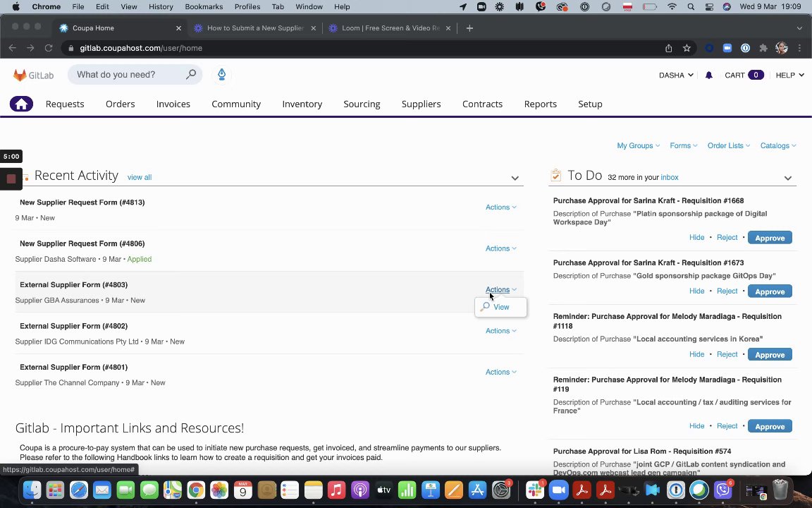Bookmark this page with the star icon
812x508 pixels.
point(687,48)
